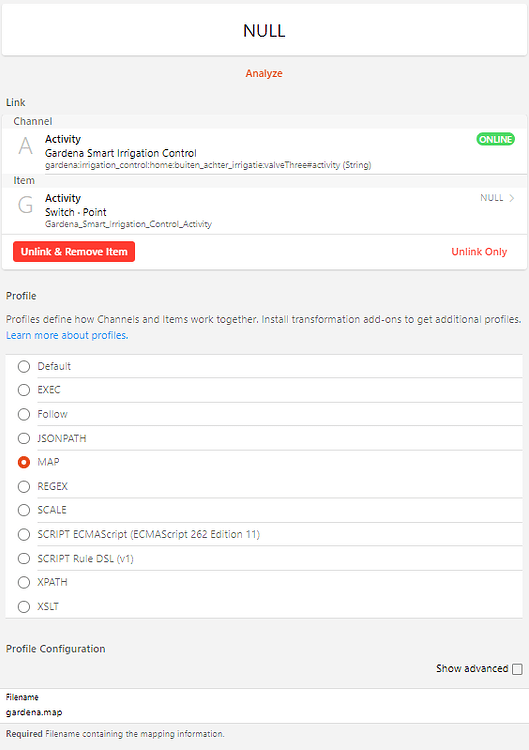Click Unlink & Remove Item button
Screen dimensions: 529x750
tap(74, 252)
